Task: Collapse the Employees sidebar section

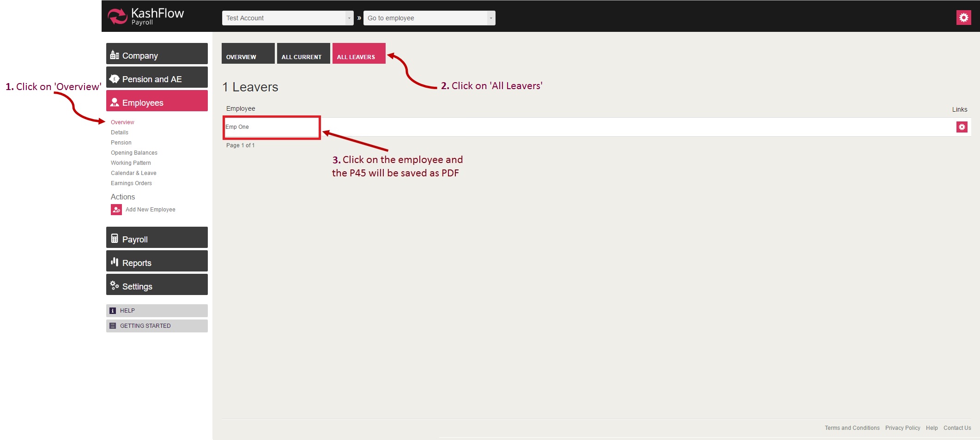Action: coord(157,102)
